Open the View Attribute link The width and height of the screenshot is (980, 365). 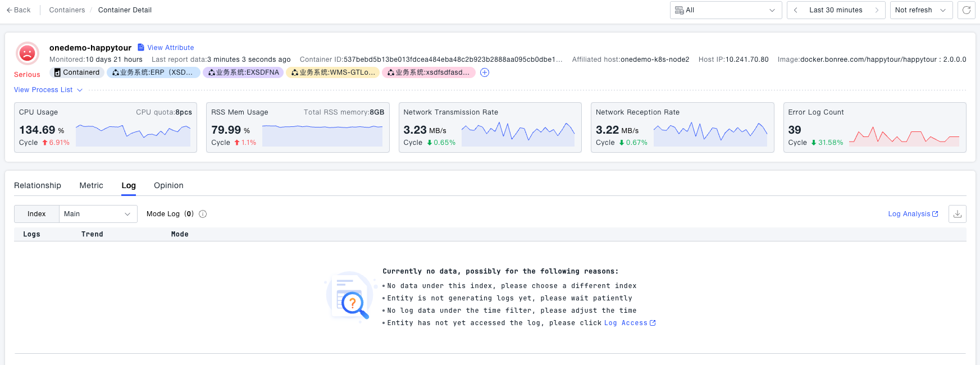point(170,48)
